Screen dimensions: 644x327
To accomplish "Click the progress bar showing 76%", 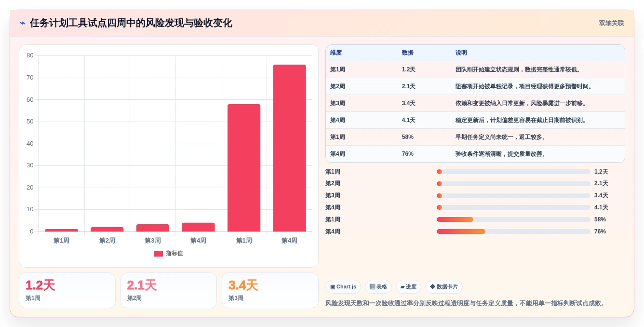I will (x=513, y=232).
